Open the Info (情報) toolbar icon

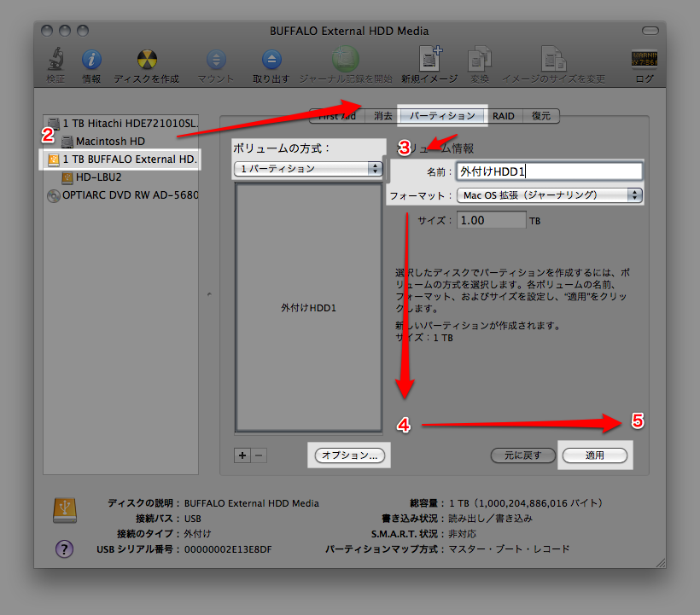pos(91,60)
